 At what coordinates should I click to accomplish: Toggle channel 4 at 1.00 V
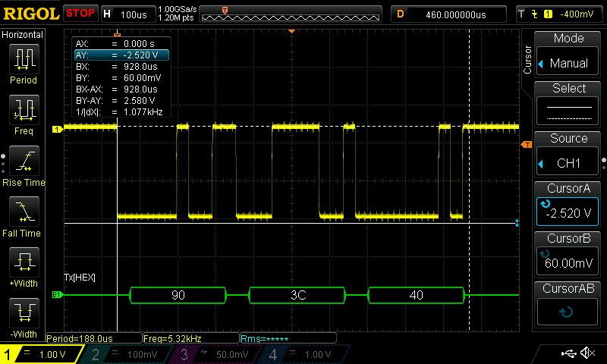(306, 354)
